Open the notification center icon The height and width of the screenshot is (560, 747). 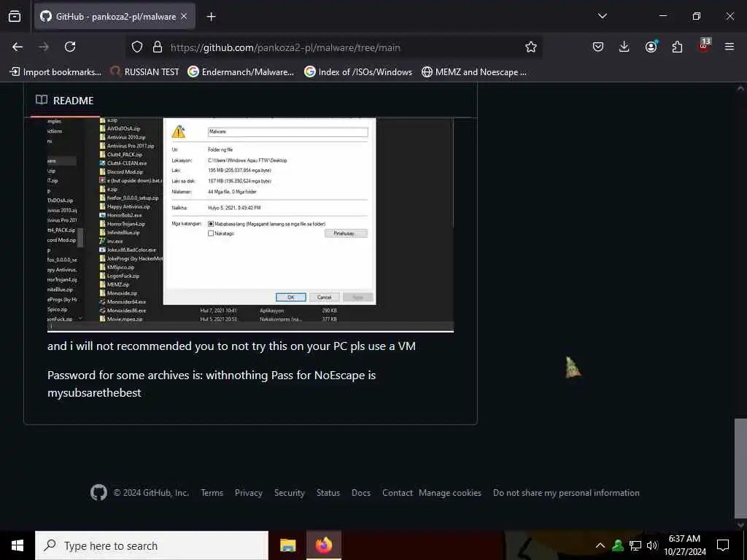[723, 545]
